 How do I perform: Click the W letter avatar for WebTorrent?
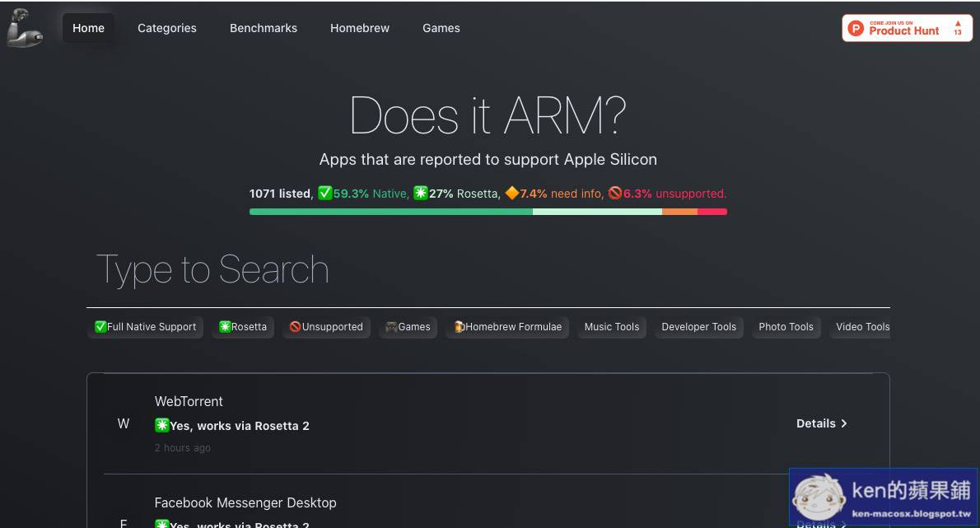[x=124, y=423]
